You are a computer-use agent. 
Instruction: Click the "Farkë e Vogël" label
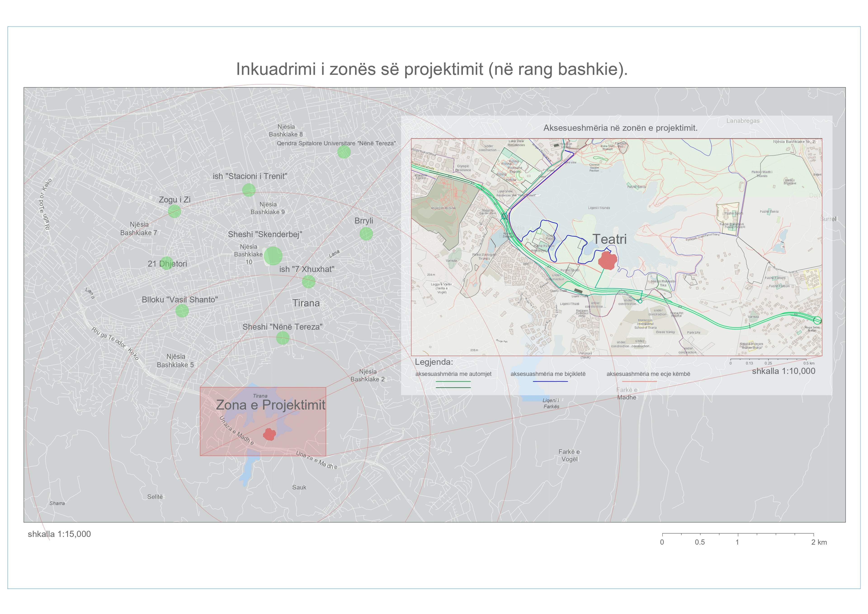click(x=569, y=456)
